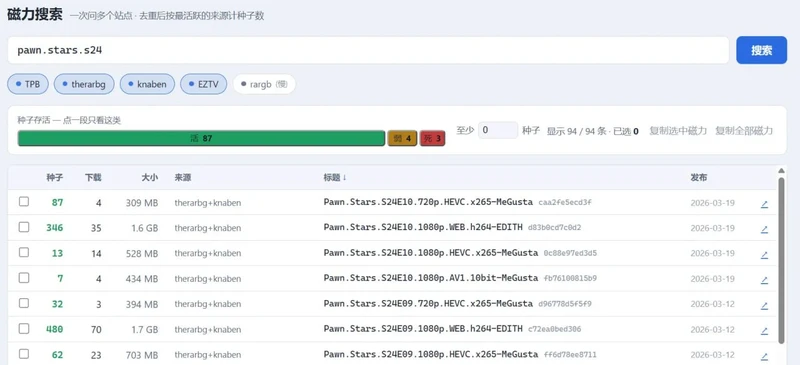Filter by orange 弱 4 weak segment
The width and height of the screenshot is (800, 365).
403,138
